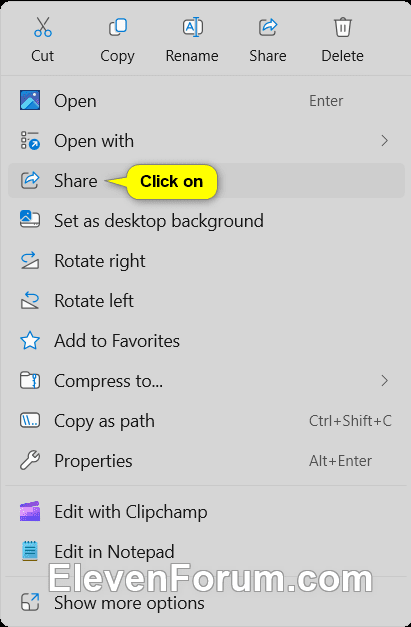Viewport: 411px width, 627px height.
Task: Click the Properties wrench icon
Action: (x=30, y=461)
